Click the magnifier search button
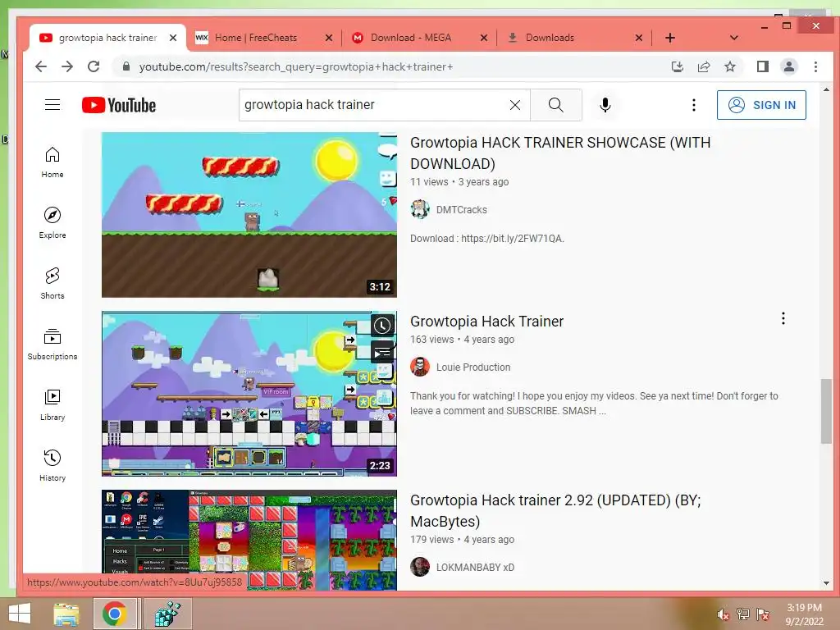 click(x=556, y=105)
